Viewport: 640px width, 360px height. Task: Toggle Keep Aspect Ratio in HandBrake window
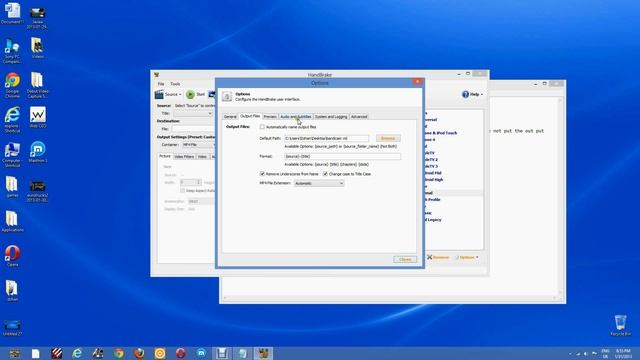pos(182,191)
